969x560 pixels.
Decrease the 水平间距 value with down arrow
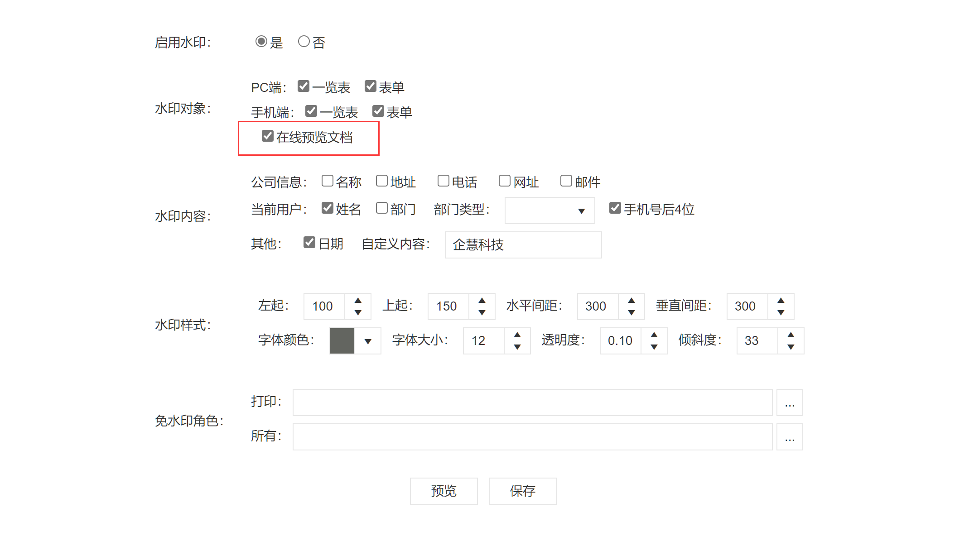(x=632, y=312)
